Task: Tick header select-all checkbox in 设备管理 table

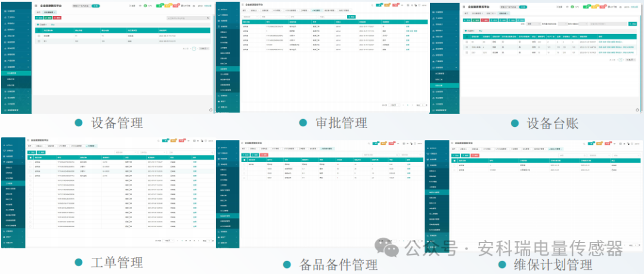Action: (x=39, y=30)
